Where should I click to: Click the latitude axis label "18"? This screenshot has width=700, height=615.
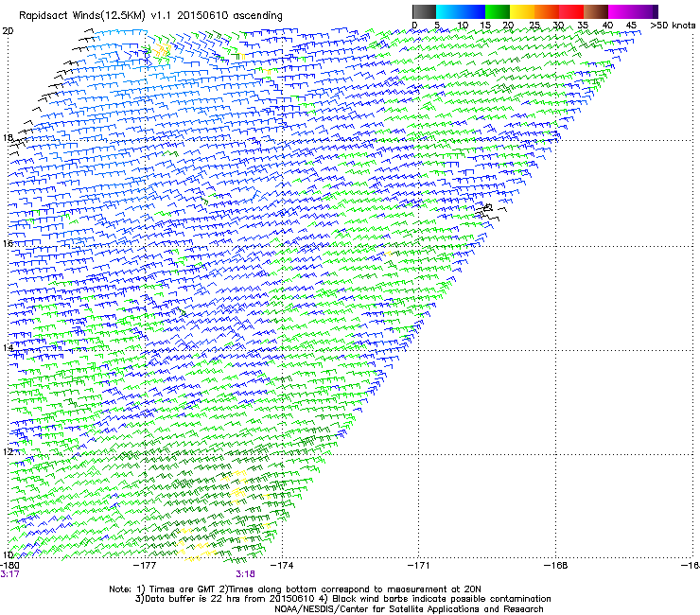click(8, 137)
